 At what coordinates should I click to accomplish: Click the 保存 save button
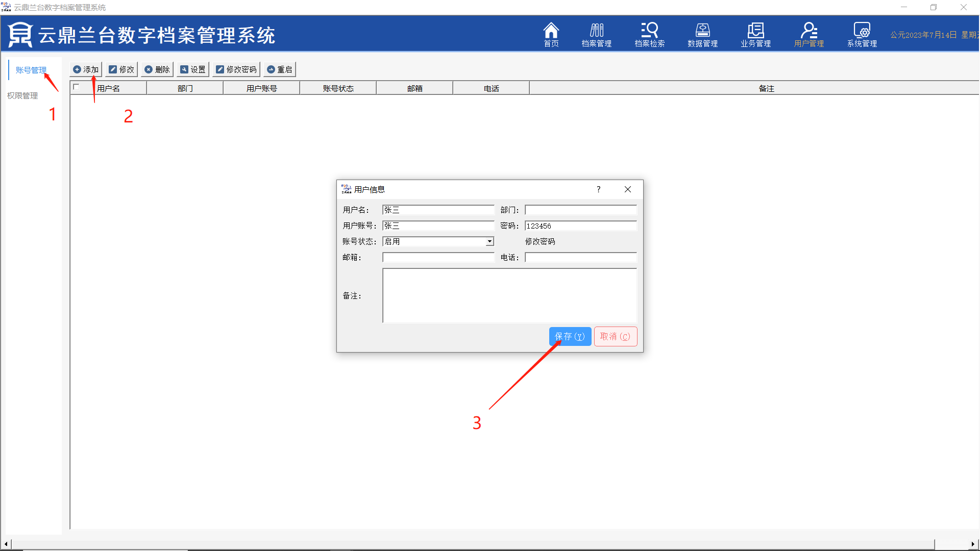click(570, 336)
